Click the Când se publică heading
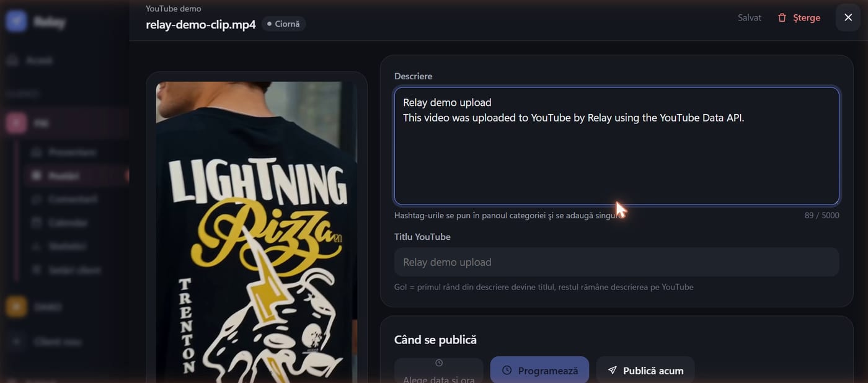The image size is (868, 383). (x=435, y=340)
